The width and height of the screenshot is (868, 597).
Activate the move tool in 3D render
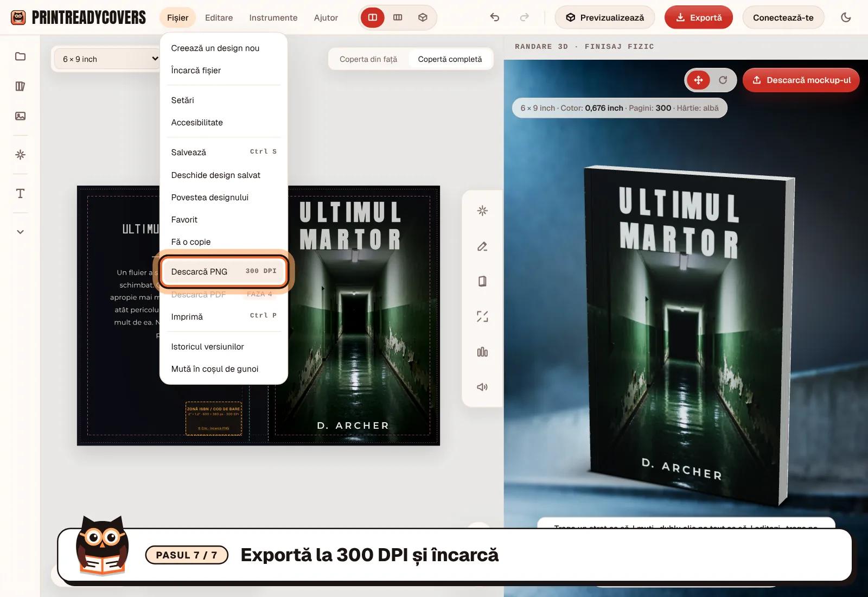(x=698, y=80)
